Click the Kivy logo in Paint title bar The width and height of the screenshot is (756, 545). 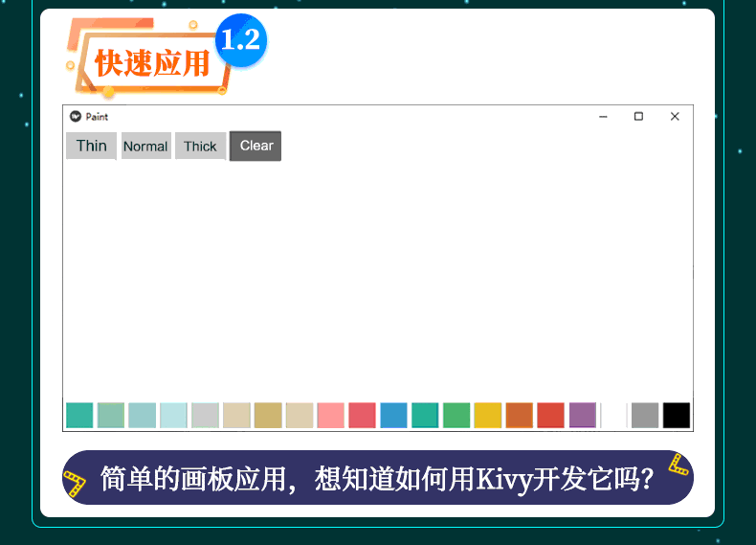point(76,117)
